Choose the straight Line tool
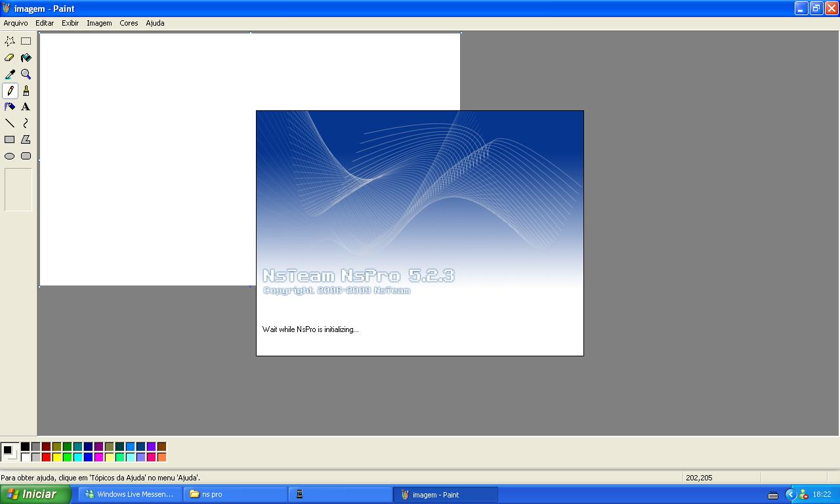 pyautogui.click(x=10, y=123)
